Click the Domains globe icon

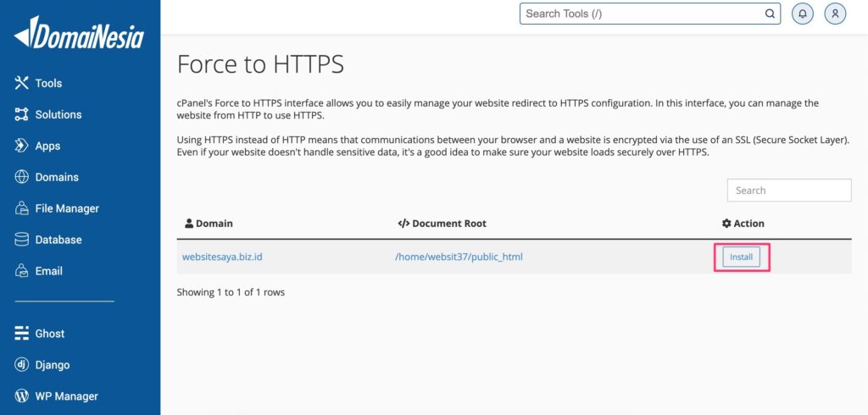pos(22,177)
